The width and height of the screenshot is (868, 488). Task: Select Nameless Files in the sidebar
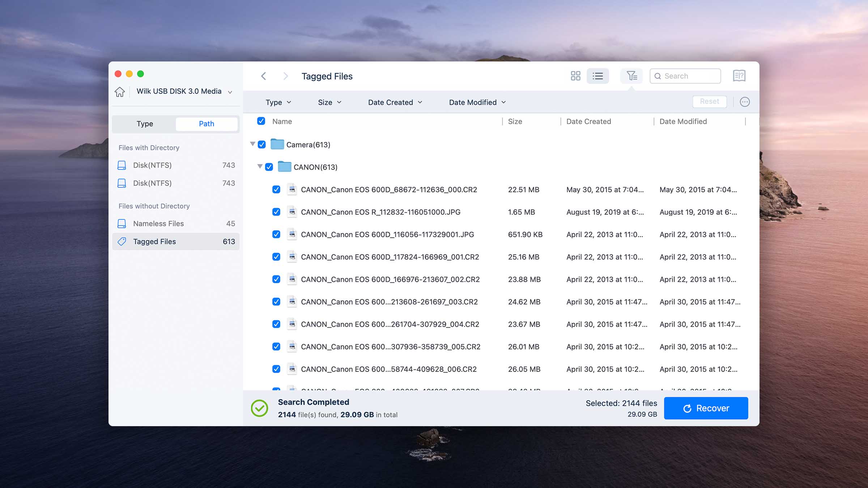click(176, 224)
